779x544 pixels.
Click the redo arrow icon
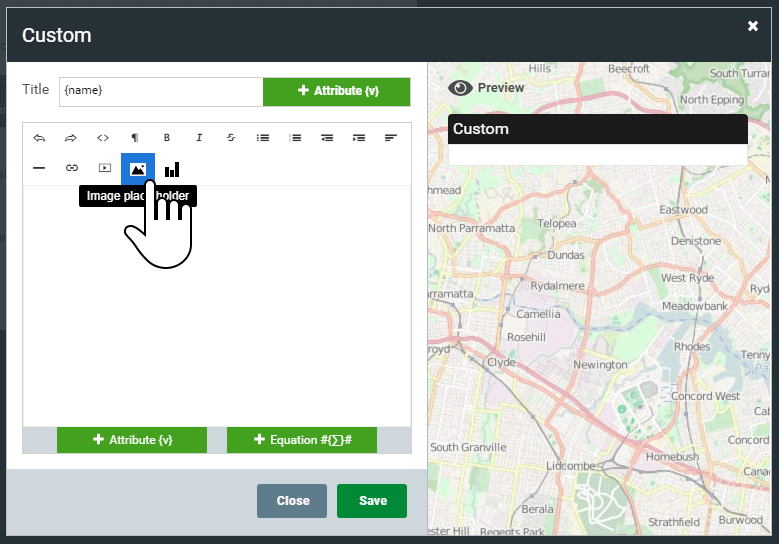(x=71, y=138)
